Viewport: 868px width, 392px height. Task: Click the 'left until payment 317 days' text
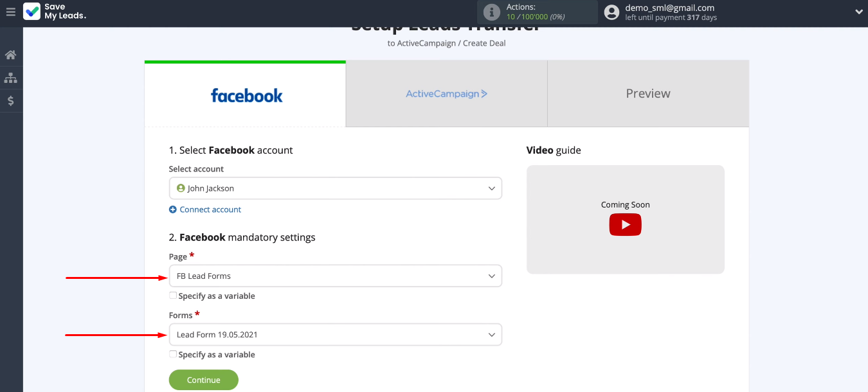(671, 17)
